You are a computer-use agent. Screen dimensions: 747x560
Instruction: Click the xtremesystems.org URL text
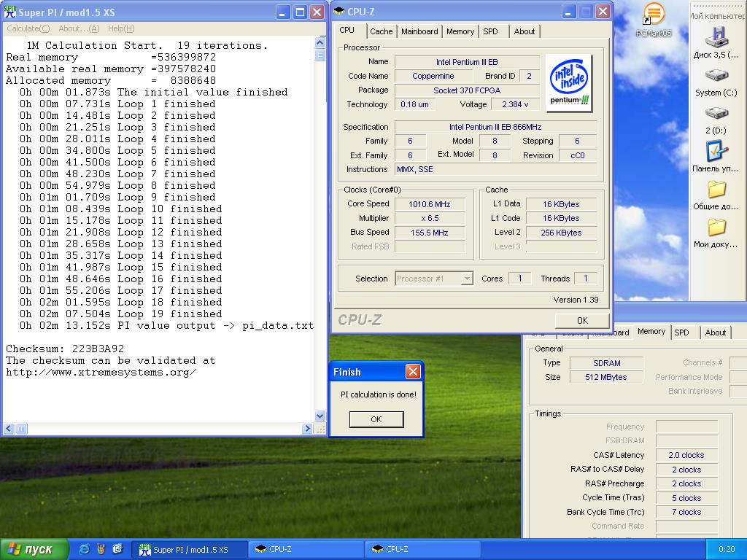click(x=101, y=373)
